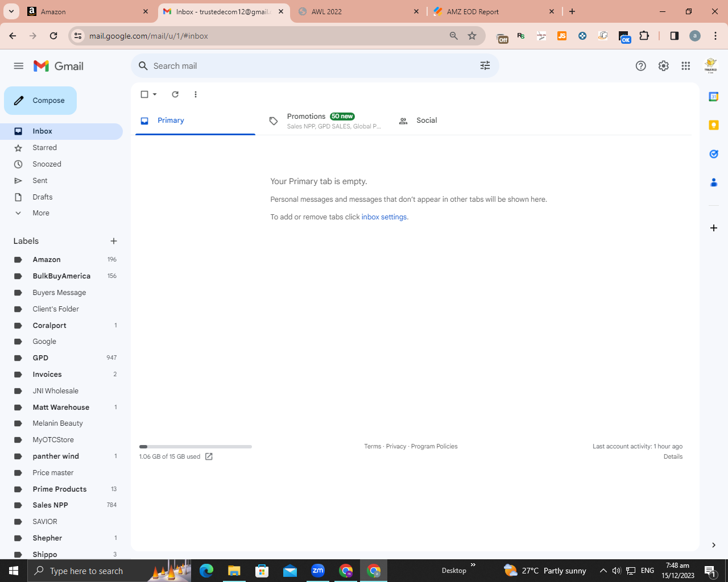Get add-ons with side panel plus icon
Viewport: 728px width, 582px height.
pyautogui.click(x=714, y=228)
